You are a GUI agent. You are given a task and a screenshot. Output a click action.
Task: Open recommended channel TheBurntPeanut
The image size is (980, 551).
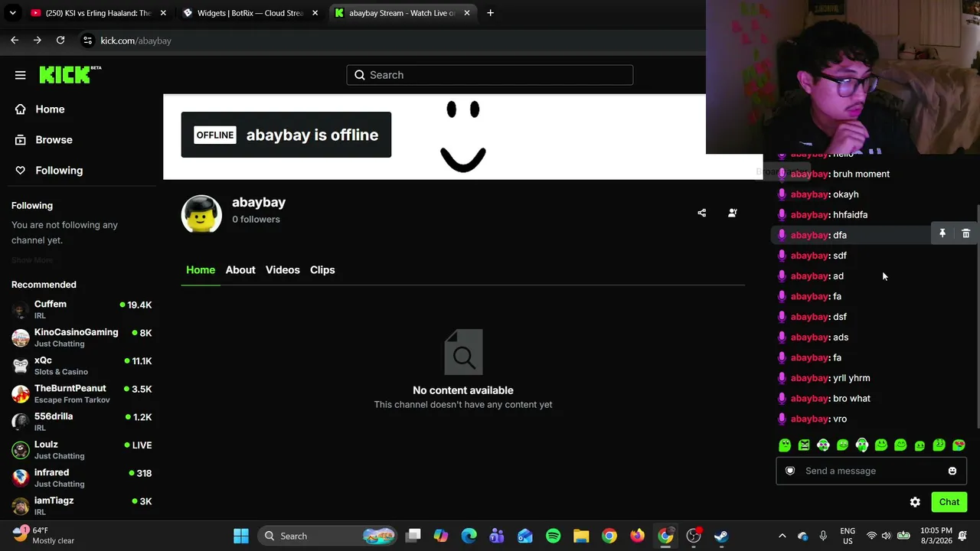click(81, 394)
